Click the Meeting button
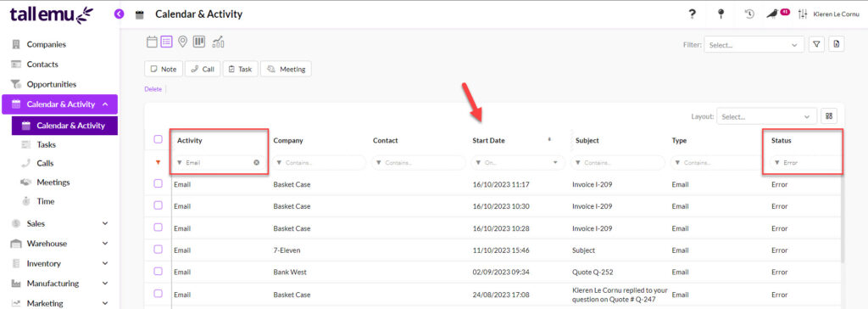Image resolution: width=868 pixels, height=309 pixels. 286,69
